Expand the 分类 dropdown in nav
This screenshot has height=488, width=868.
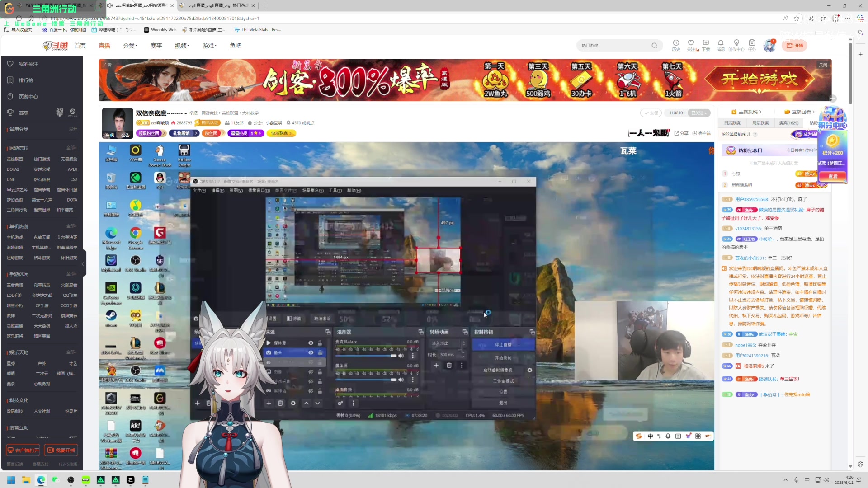click(x=130, y=46)
